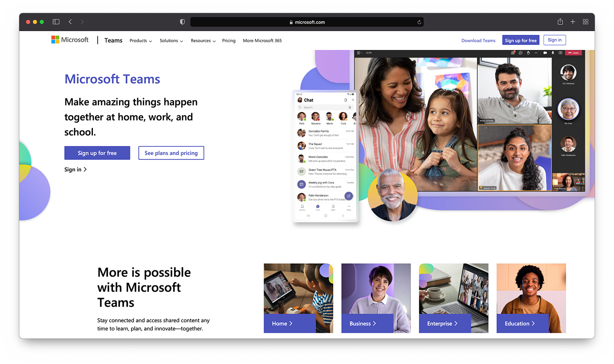Toggle the meeting microphone icon
Image resolution: width=614 pixels, height=364 pixels.
click(553, 53)
